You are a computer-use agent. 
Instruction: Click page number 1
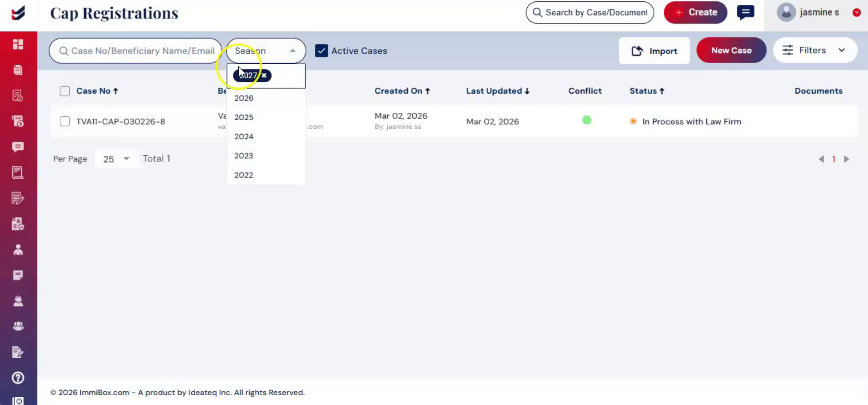coord(834,159)
